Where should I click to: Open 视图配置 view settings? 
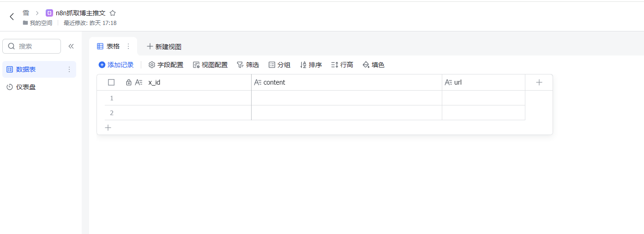pos(210,65)
